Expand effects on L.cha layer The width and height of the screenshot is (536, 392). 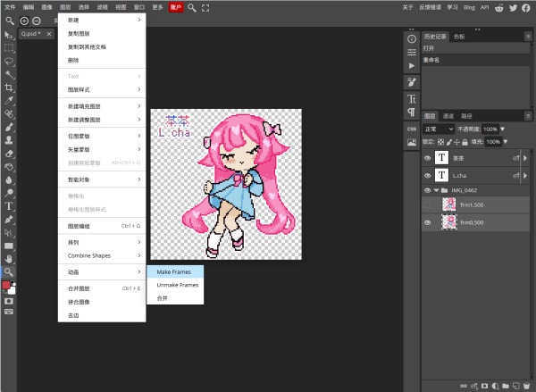(x=525, y=175)
